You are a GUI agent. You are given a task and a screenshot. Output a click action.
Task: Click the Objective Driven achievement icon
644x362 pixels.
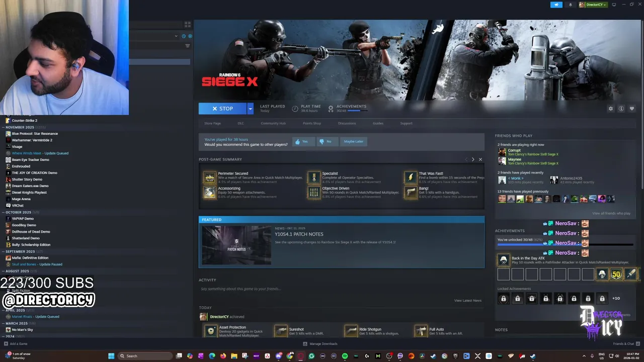tap(314, 193)
